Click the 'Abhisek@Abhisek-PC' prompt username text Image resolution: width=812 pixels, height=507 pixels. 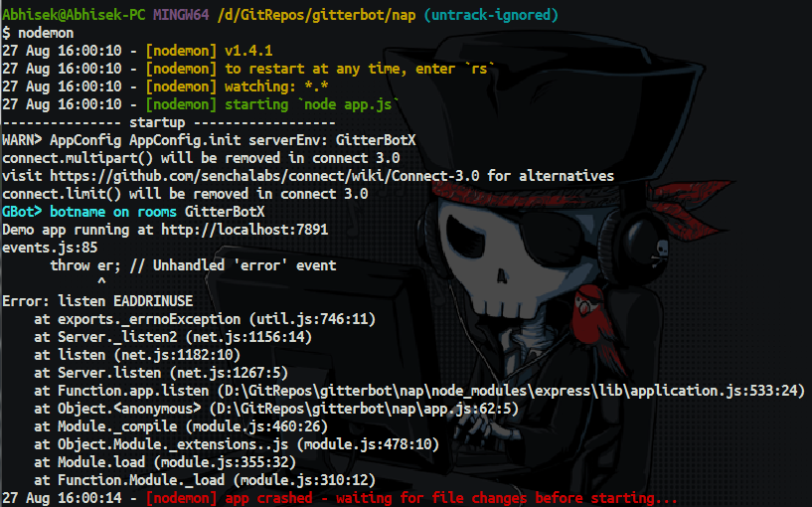(x=74, y=15)
